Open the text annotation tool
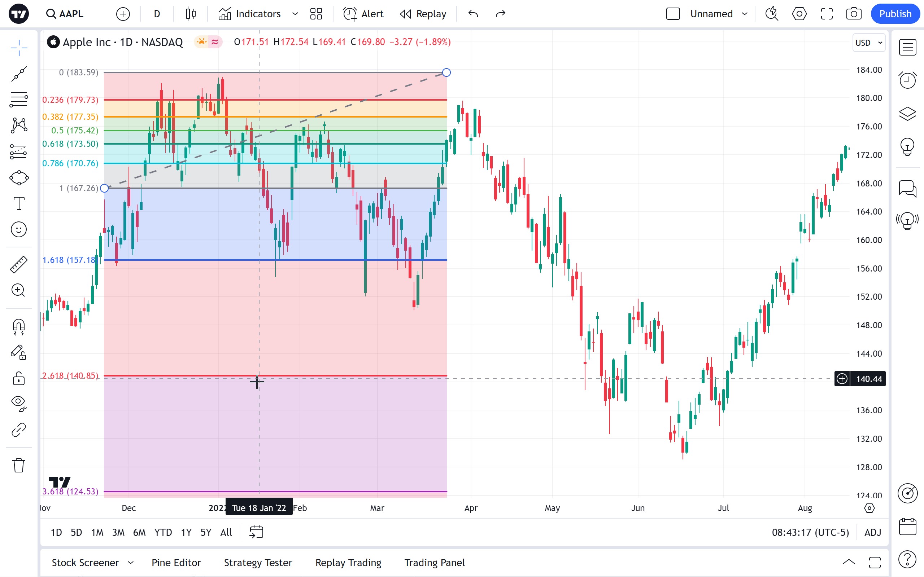924x577 pixels. coord(19,203)
